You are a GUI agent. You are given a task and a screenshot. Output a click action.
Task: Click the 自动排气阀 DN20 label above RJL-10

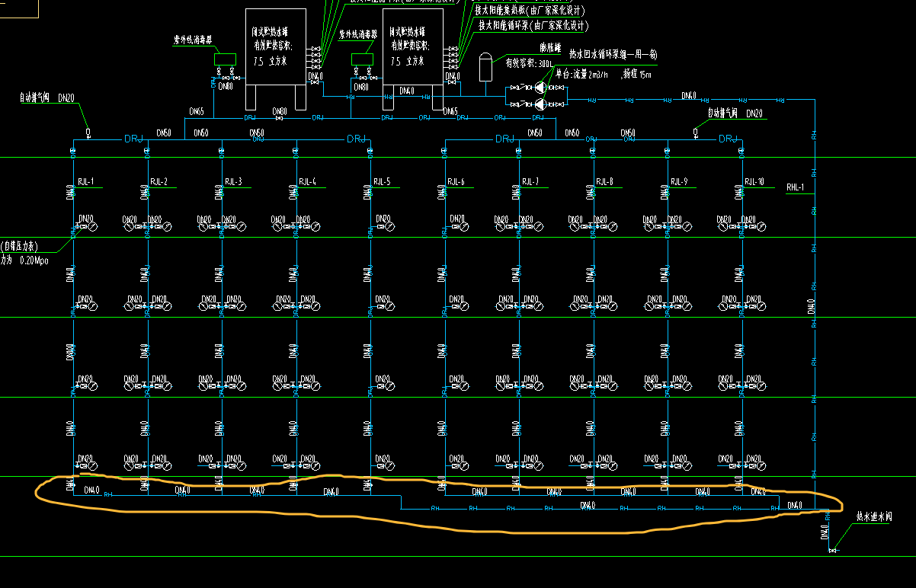click(735, 113)
